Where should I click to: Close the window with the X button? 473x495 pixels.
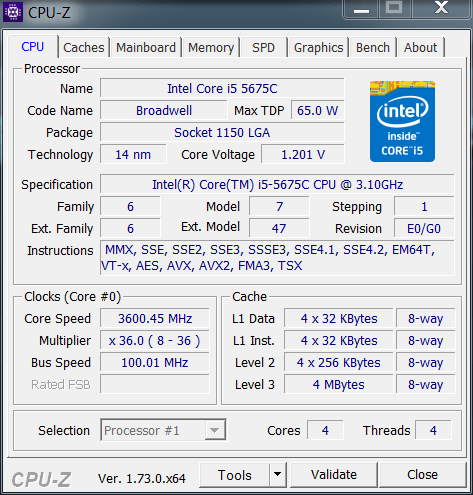pyautogui.click(x=441, y=9)
